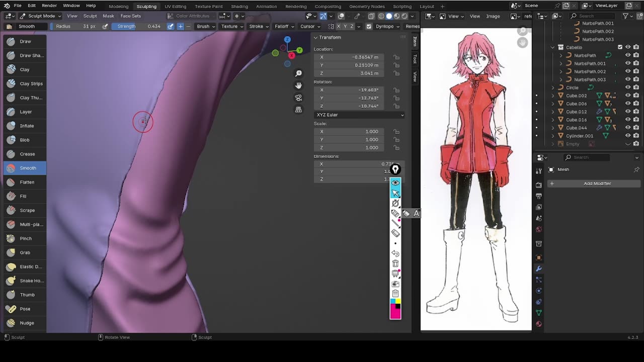The height and width of the screenshot is (362, 644).
Task: Select the Snake Hook brush
Action: click(25, 281)
